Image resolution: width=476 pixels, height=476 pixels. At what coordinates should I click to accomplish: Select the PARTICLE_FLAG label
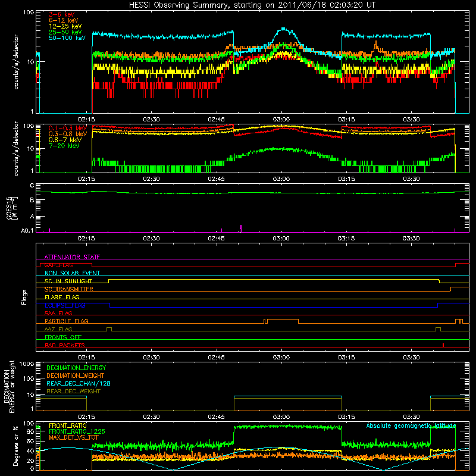67,321
